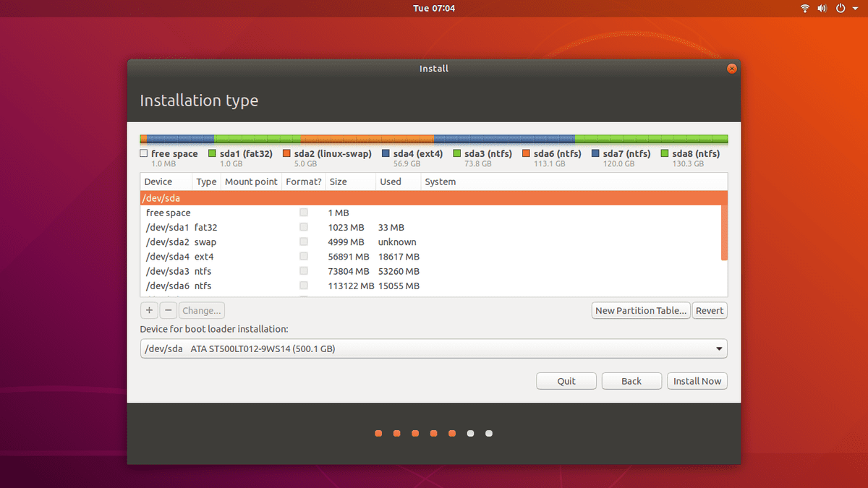Open the system menu dropdown arrow
Screen dimensions: 868x488
pos(854,9)
